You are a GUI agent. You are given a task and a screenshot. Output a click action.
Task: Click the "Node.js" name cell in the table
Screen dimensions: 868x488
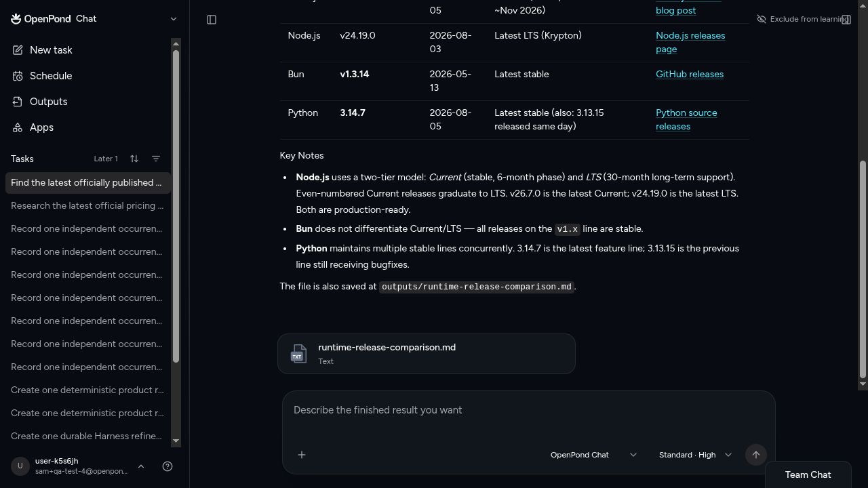[x=304, y=35]
